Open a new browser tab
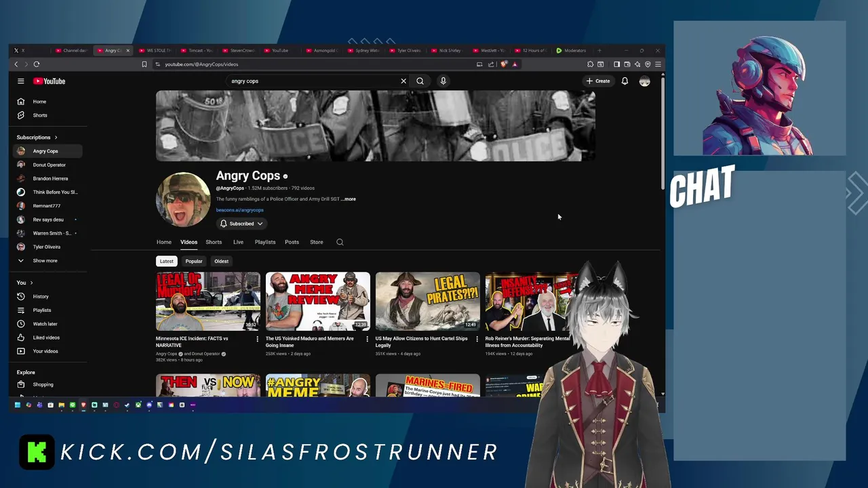The height and width of the screenshot is (488, 868). [599, 50]
